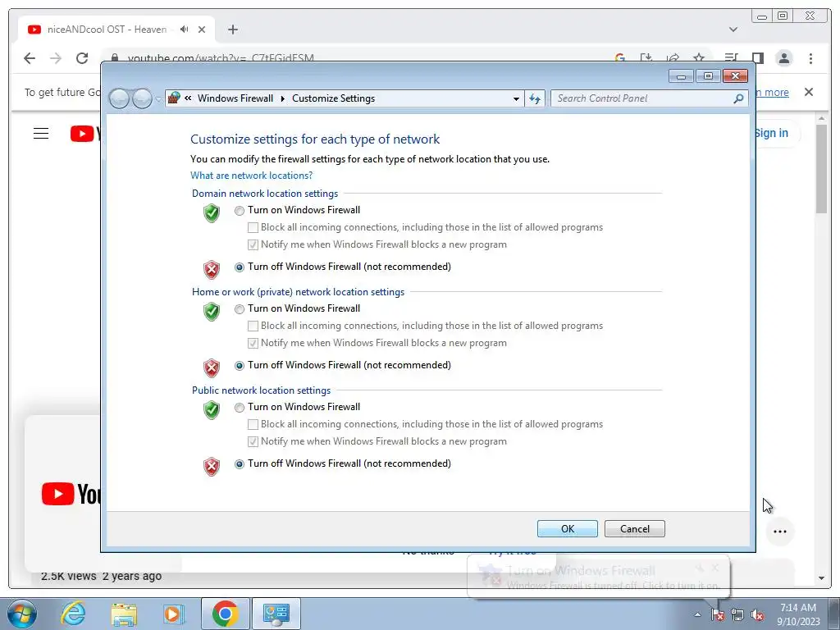This screenshot has height=630, width=840.
Task: Expand the breadcrumb chevron before Windows Firewall
Action: pyautogui.click(x=188, y=98)
